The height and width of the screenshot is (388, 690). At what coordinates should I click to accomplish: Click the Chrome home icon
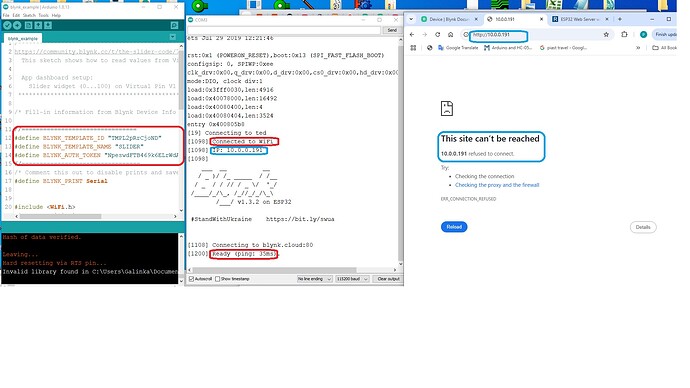(451, 34)
